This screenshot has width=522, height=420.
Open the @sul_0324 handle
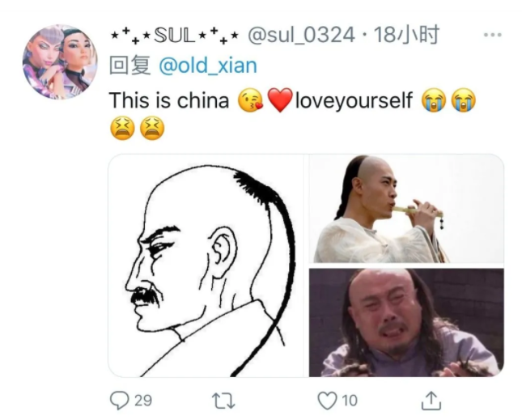click(301, 36)
